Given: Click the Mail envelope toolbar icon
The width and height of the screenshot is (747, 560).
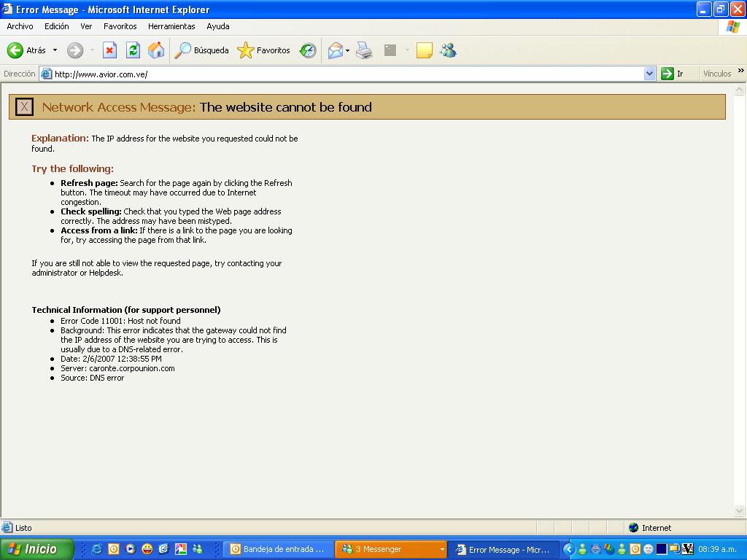Looking at the screenshot, I should (x=336, y=50).
